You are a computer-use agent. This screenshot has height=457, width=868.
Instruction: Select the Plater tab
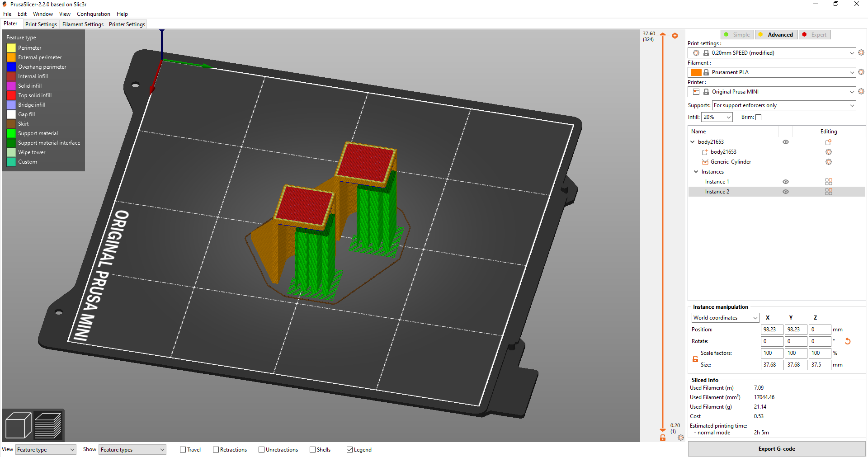(x=10, y=24)
